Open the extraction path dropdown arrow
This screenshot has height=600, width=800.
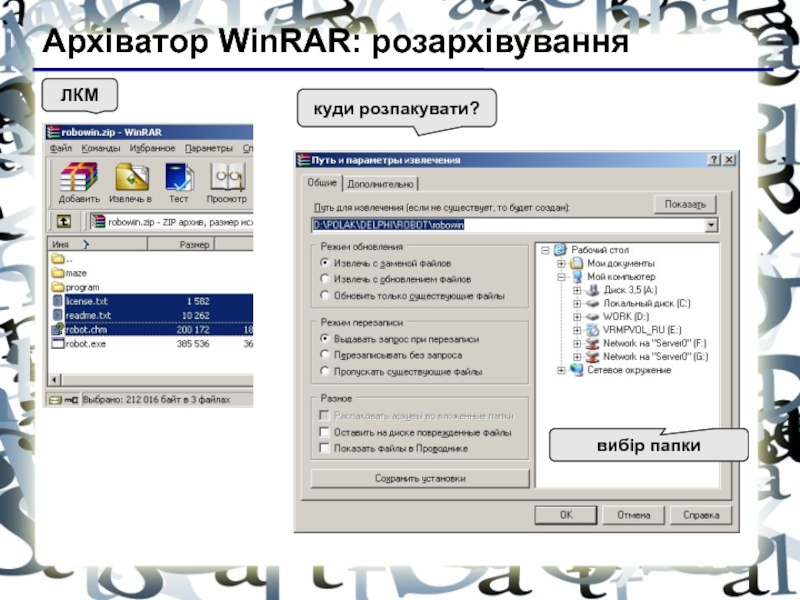[x=711, y=225]
